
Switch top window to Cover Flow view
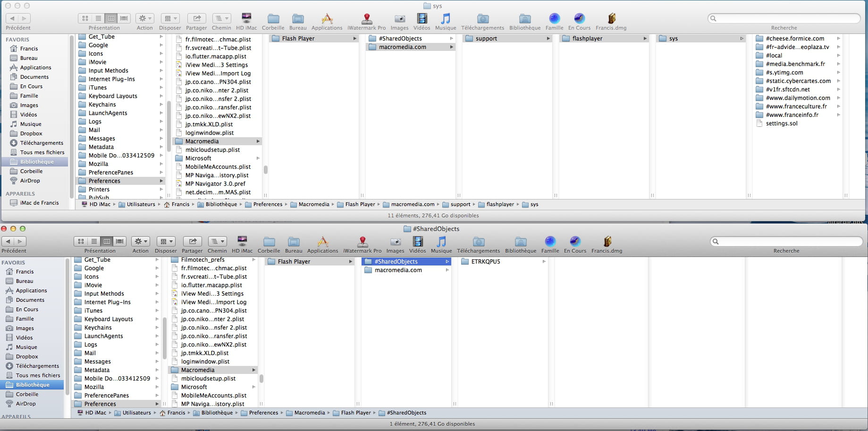tap(124, 18)
